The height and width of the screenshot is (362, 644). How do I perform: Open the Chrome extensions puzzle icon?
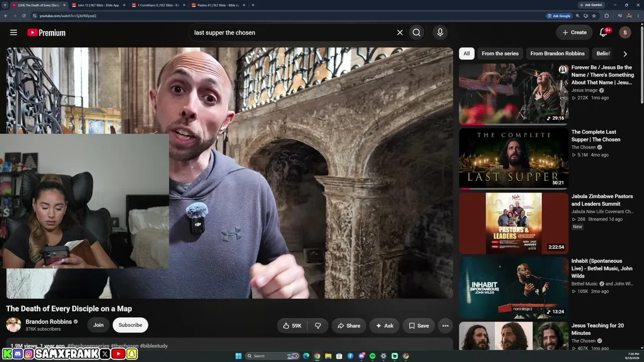607,16
